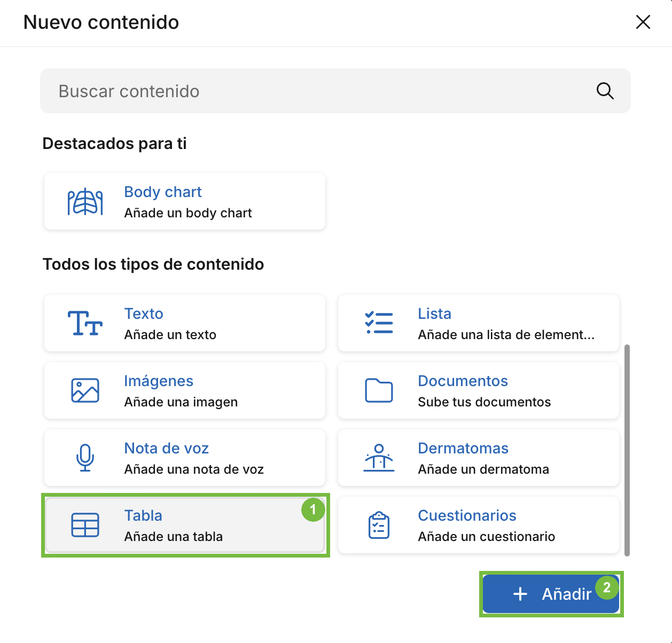Select the Texto title
The height and width of the screenshot is (643, 672).
tap(144, 313)
